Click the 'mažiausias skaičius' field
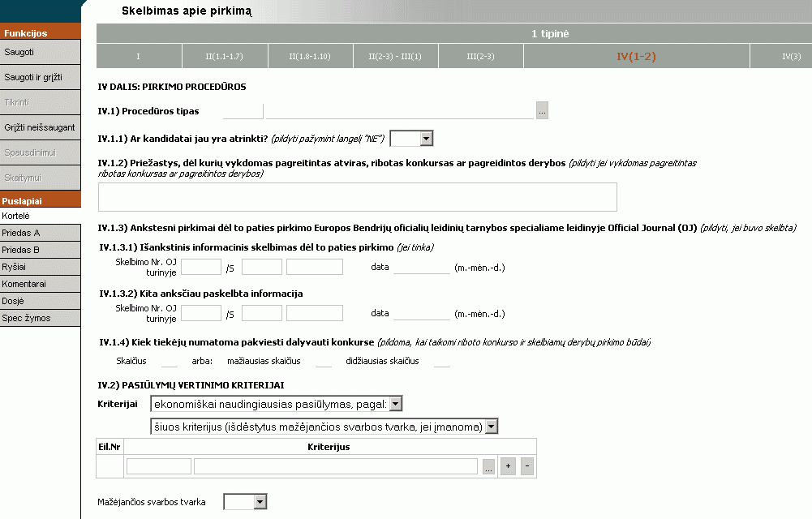Image resolution: width=812 pixels, height=519 pixels. coord(324,361)
